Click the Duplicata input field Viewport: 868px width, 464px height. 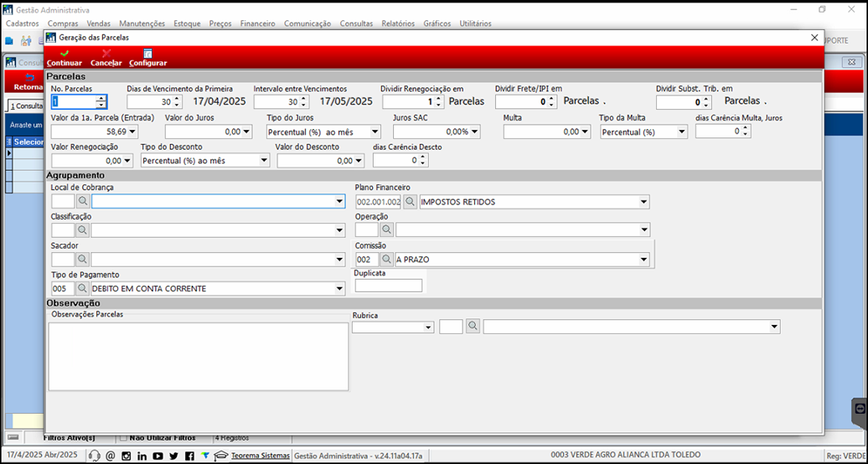pos(389,285)
